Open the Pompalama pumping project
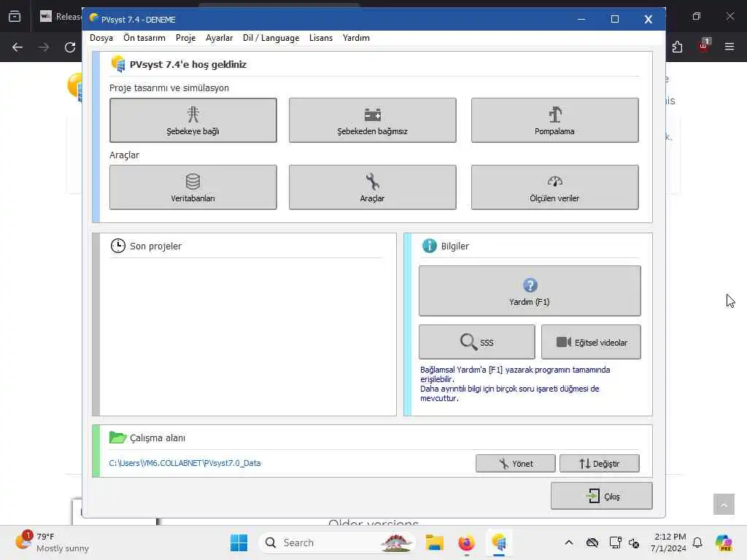 tap(554, 120)
